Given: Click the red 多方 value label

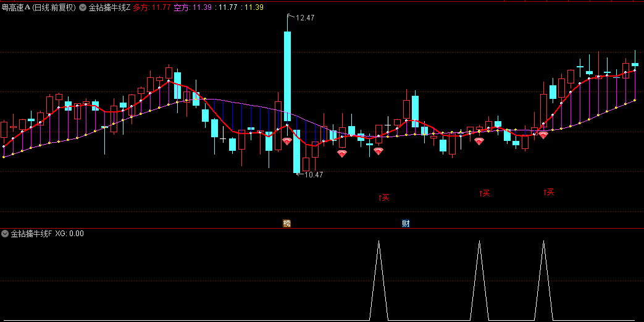Looking at the screenshot, I should 151,8.
